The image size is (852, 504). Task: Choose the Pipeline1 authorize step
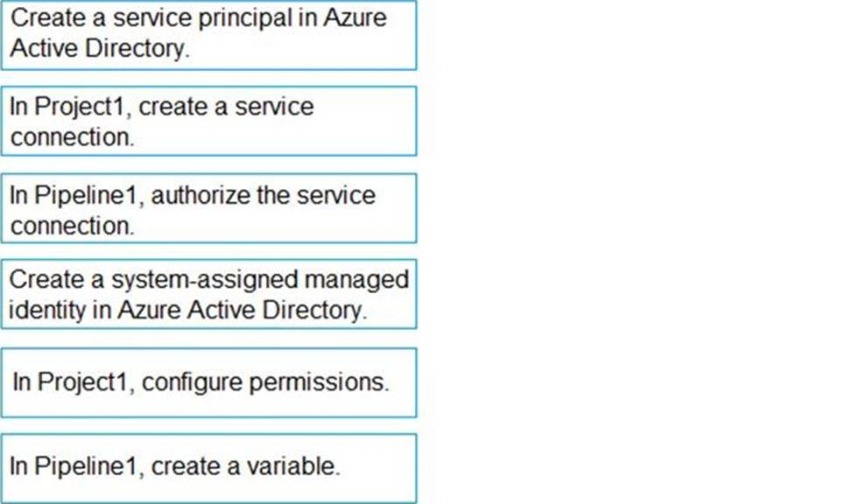[x=208, y=208]
